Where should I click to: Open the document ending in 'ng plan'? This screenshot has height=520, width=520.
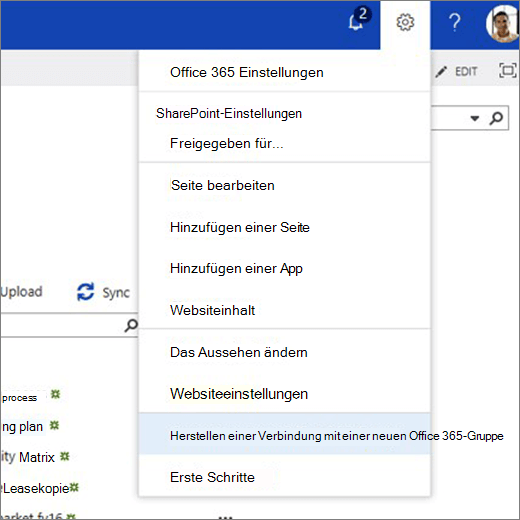23,427
